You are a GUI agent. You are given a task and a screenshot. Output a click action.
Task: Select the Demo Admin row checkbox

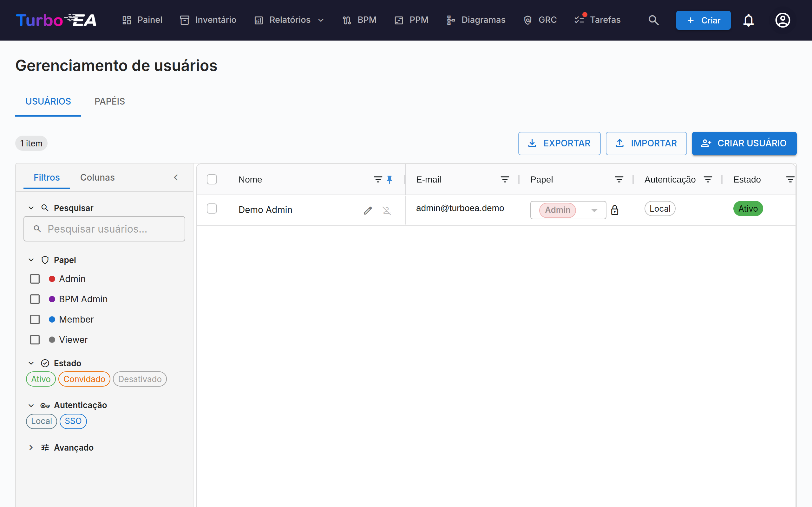coord(212,209)
